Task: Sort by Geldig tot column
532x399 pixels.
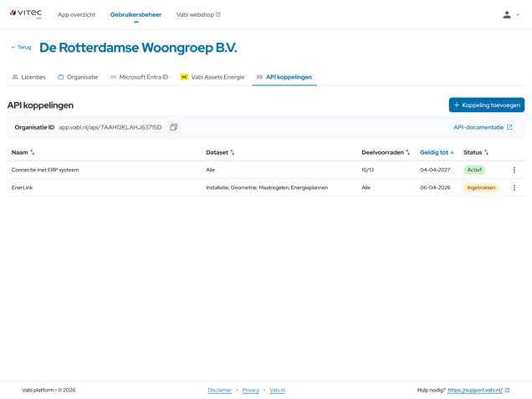Action: 437,152
